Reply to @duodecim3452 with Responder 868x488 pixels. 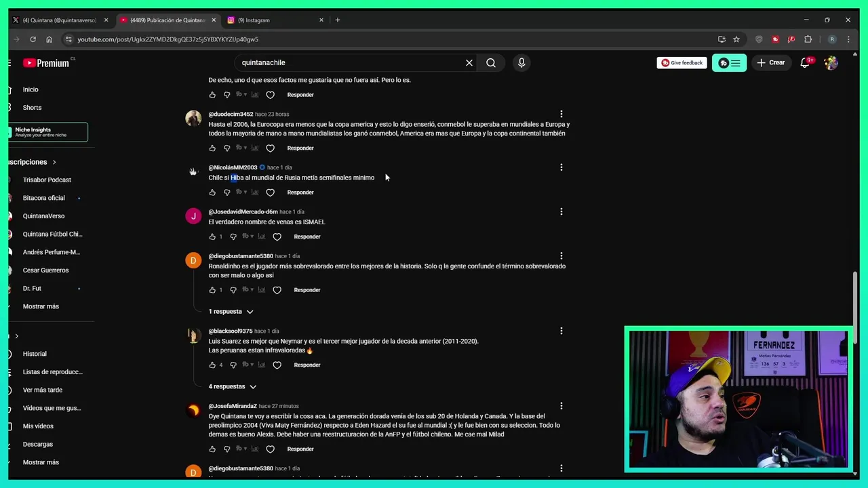point(300,148)
